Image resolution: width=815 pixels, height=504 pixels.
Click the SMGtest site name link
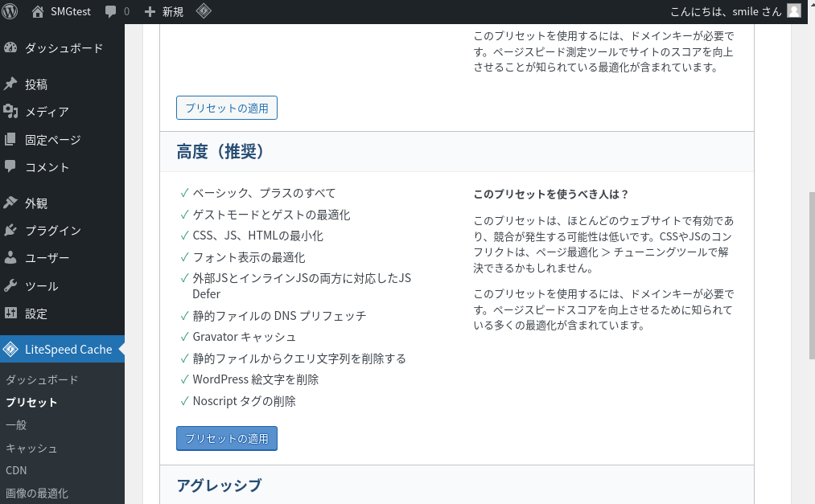point(71,11)
